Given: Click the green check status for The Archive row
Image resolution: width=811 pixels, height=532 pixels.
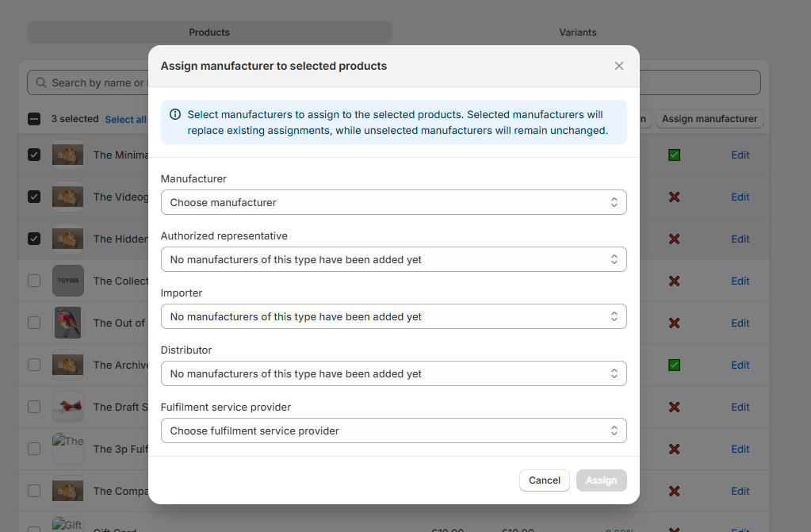Looking at the screenshot, I should pyautogui.click(x=674, y=365).
